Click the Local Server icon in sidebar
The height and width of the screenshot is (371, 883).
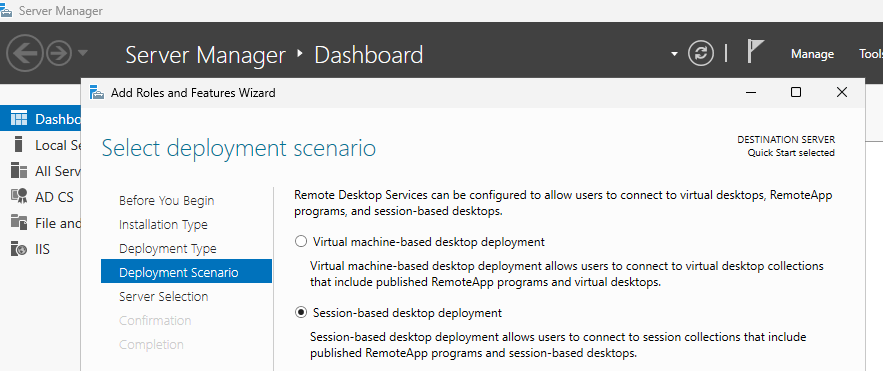[x=19, y=145]
